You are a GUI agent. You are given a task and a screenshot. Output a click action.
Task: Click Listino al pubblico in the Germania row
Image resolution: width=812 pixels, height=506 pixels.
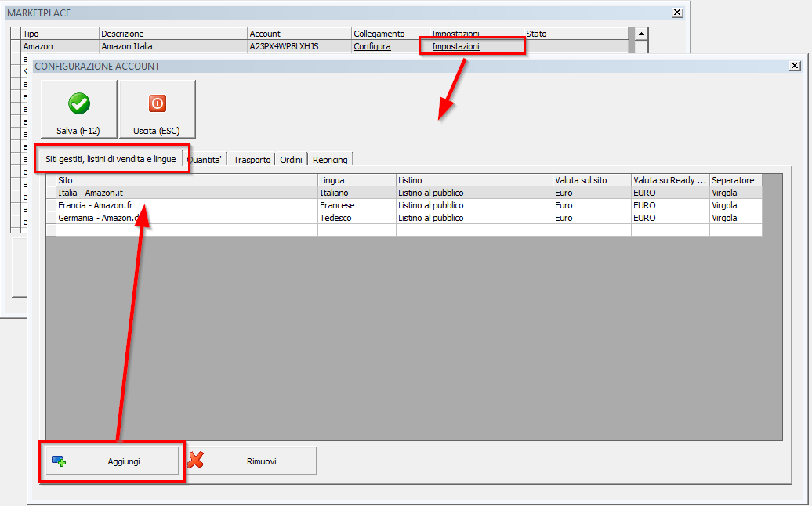click(x=474, y=218)
